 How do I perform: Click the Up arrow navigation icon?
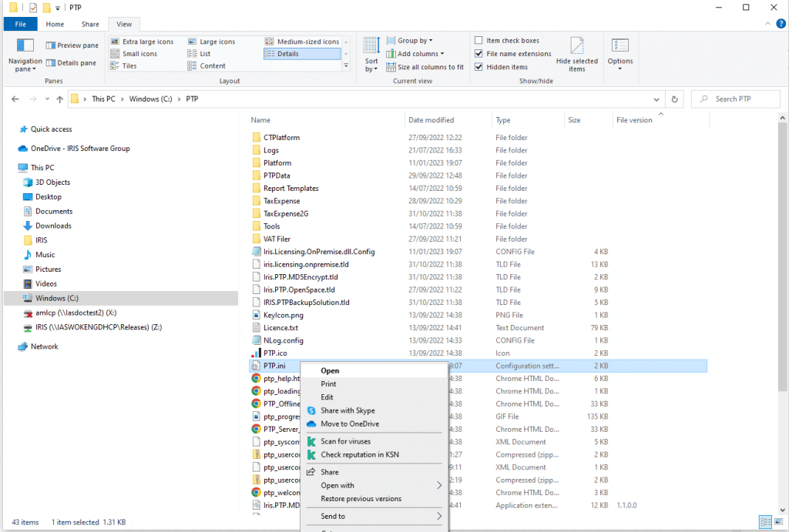(x=59, y=99)
